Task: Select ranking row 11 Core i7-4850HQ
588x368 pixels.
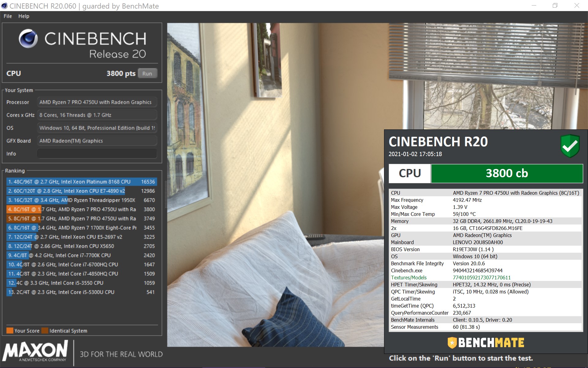Action: click(82, 274)
